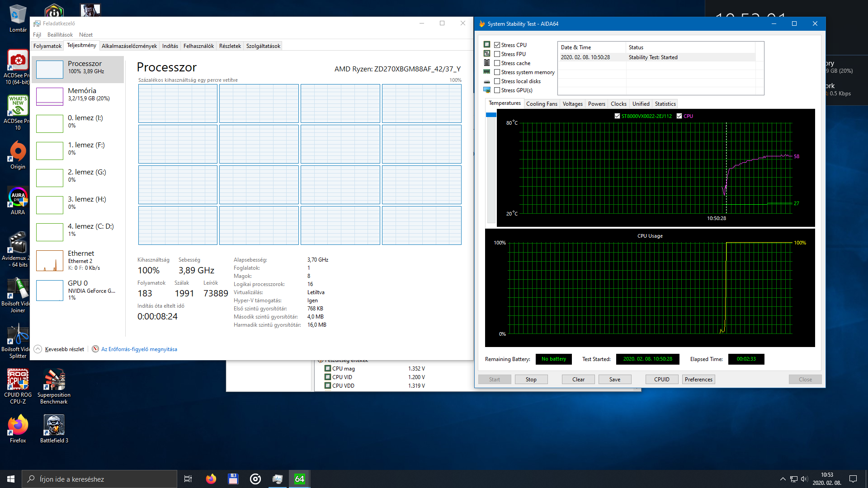Enable the Stress local disks checkbox
The width and height of the screenshot is (868, 488).
[x=497, y=81]
